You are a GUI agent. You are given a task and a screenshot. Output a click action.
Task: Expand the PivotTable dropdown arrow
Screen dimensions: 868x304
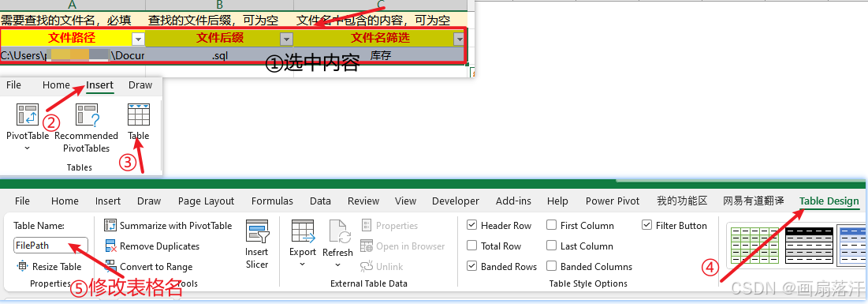27,148
